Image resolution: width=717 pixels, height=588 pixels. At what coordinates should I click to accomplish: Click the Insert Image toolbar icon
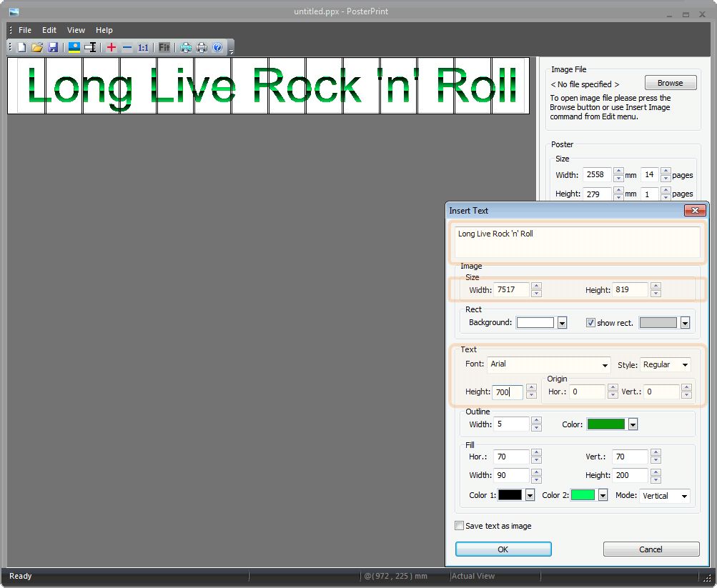click(74, 48)
